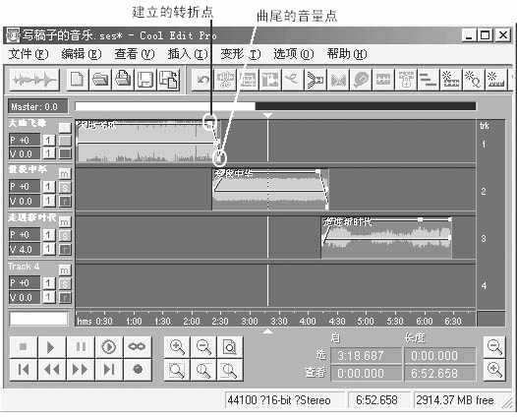Mute track 2 with its m button
The image size is (517, 420).
65,173
